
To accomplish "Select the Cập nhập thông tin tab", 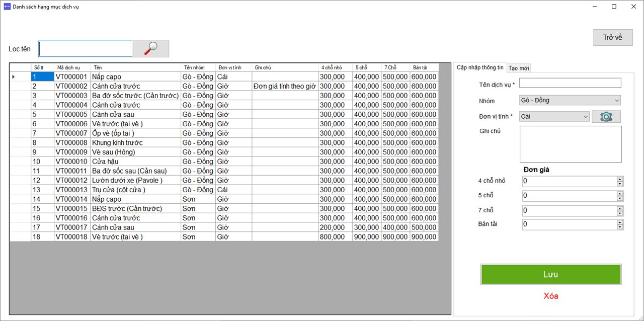I will tap(480, 67).
